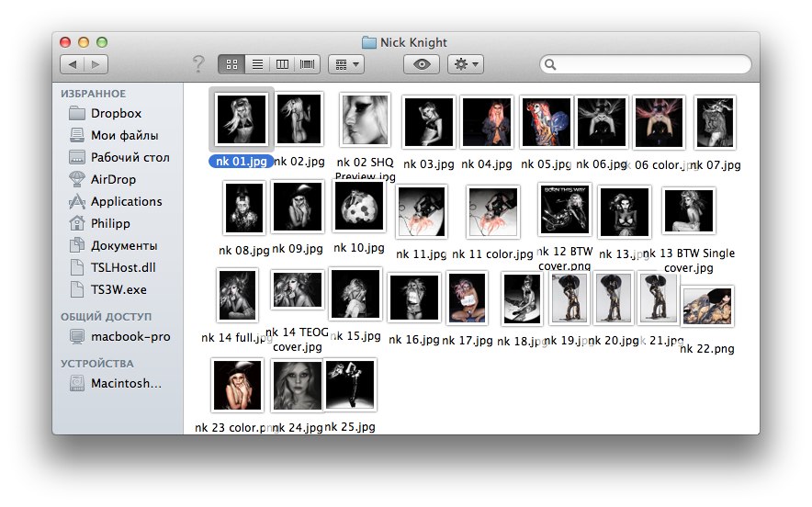Select the nk 25.jpg thumbnail
Screen dimensions: 812x507
pos(350,385)
